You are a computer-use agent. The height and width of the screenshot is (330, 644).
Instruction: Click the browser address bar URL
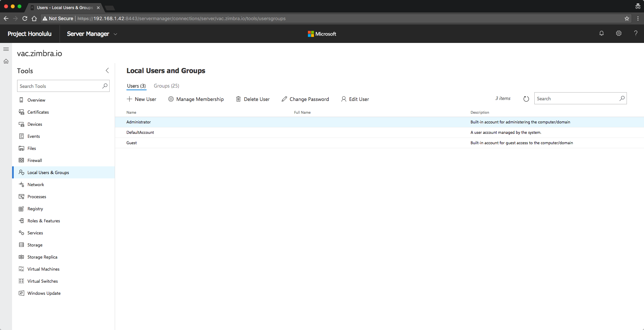tap(181, 18)
